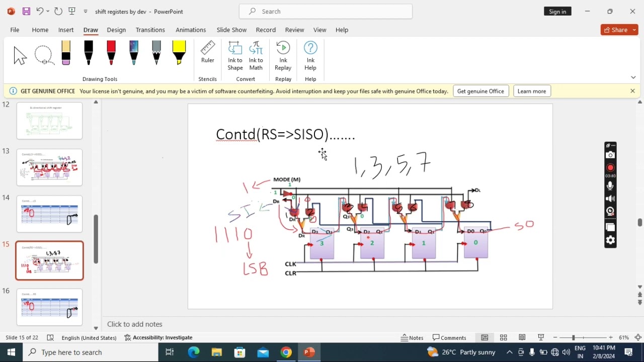This screenshot has height=362, width=644.
Task: Open the recorder settings gear
Action: point(610,240)
